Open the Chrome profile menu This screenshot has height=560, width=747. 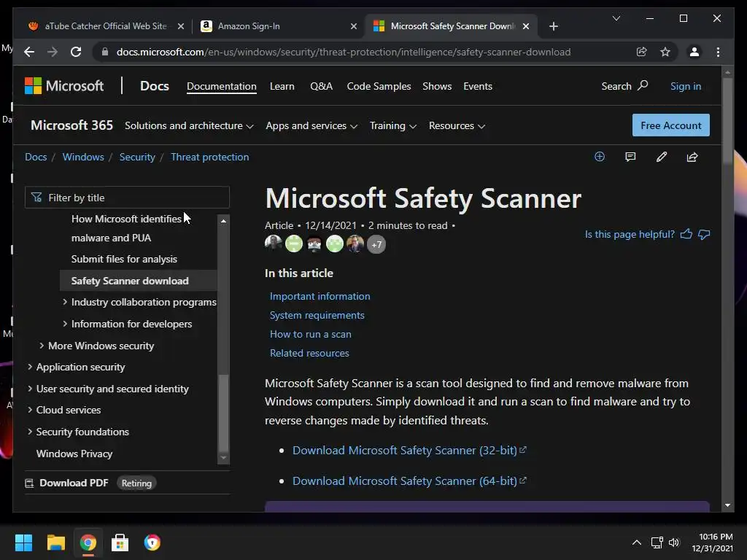[x=694, y=52]
